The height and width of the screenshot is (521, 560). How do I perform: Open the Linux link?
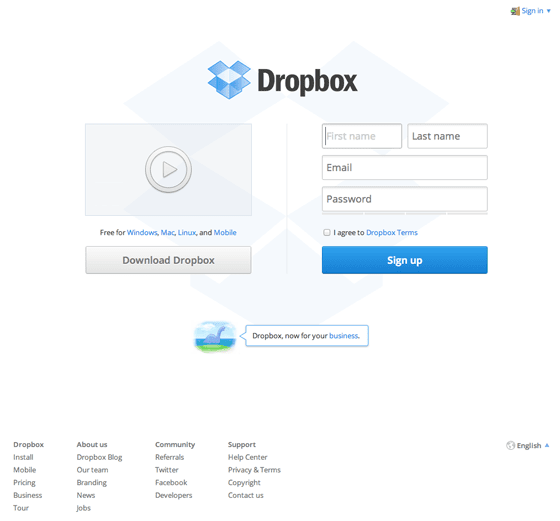187,232
